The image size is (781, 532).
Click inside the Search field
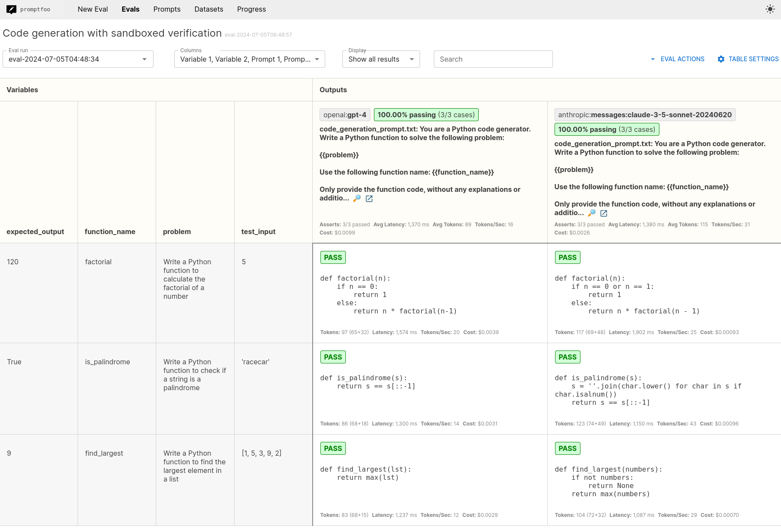493,59
